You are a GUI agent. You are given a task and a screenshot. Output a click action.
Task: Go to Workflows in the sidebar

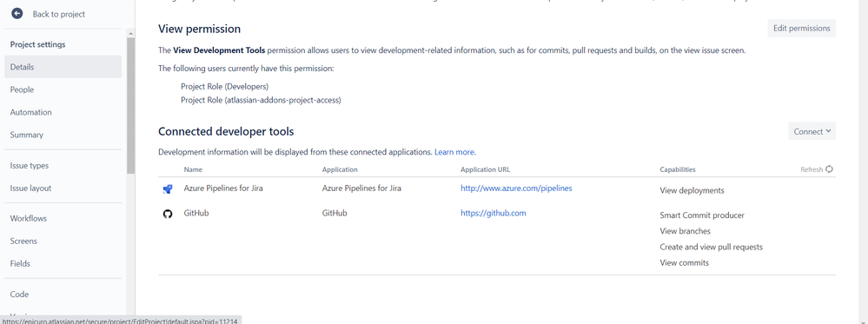[63, 218]
